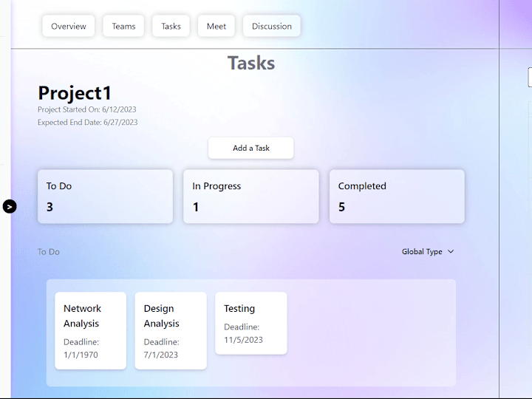Viewport: 532px width, 399px height.
Task: Click the Project Started On date text
Action: point(87,109)
